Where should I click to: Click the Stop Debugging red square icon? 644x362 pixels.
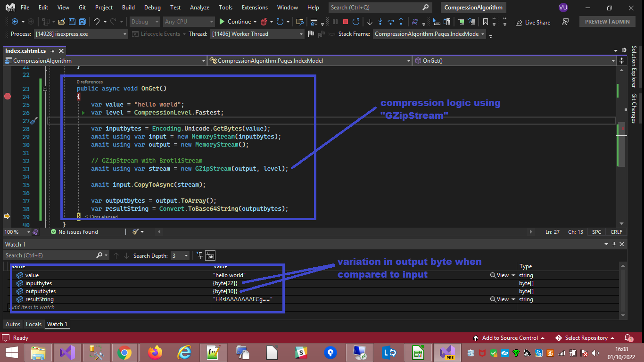(346, 22)
